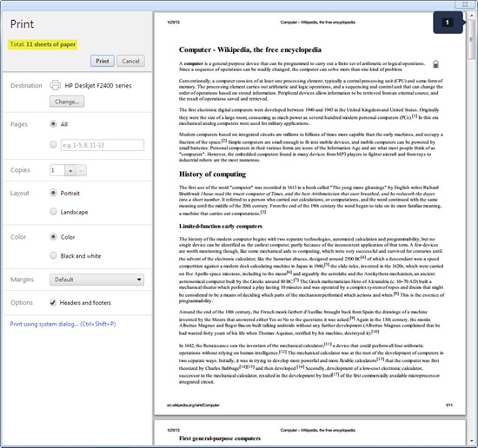Click the 1/11 page number in the footer
Viewport: 478px width, 448px height.
(449, 405)
